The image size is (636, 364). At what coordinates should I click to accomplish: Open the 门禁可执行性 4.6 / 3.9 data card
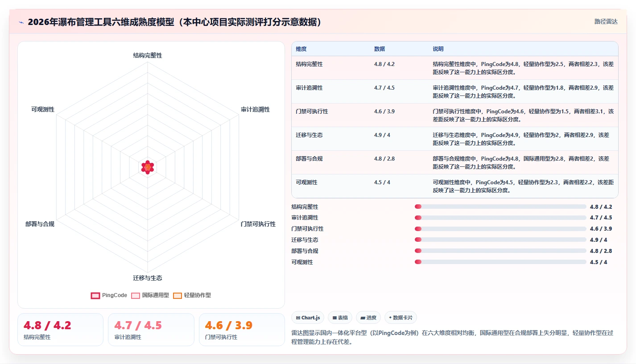click(242, 330)
